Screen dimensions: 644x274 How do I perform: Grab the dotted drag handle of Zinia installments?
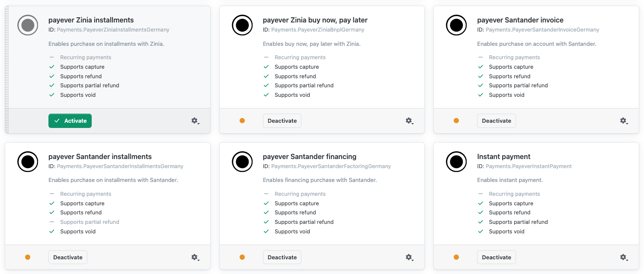pos(7,70)
